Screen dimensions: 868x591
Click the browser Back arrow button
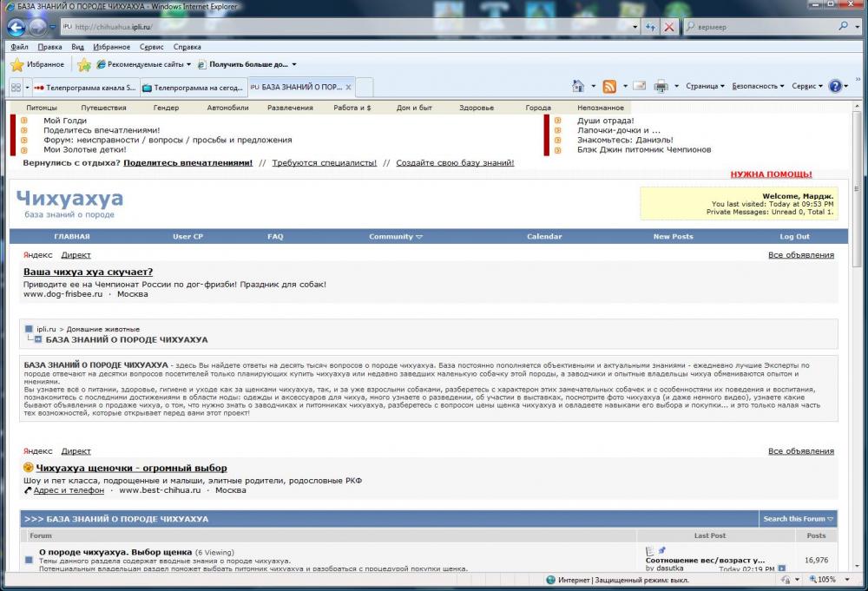pos(16,27)
